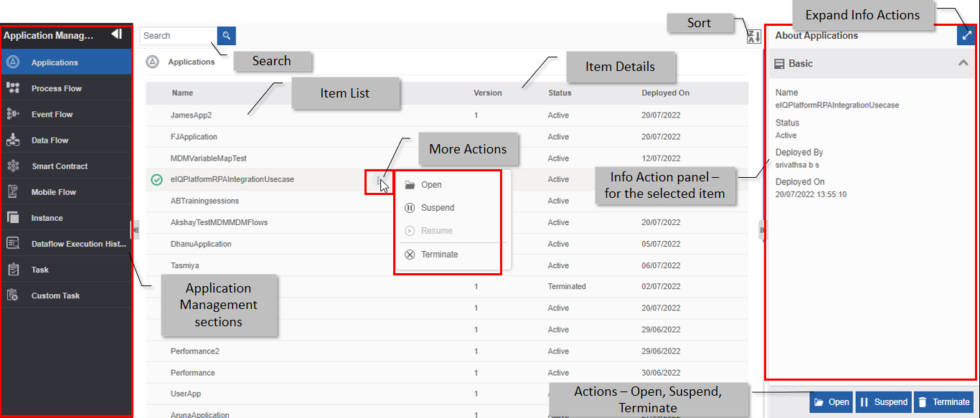Viewport: 980px width, 418px height.
Task: Collapse the Basic section chevron
Action: 963,63
